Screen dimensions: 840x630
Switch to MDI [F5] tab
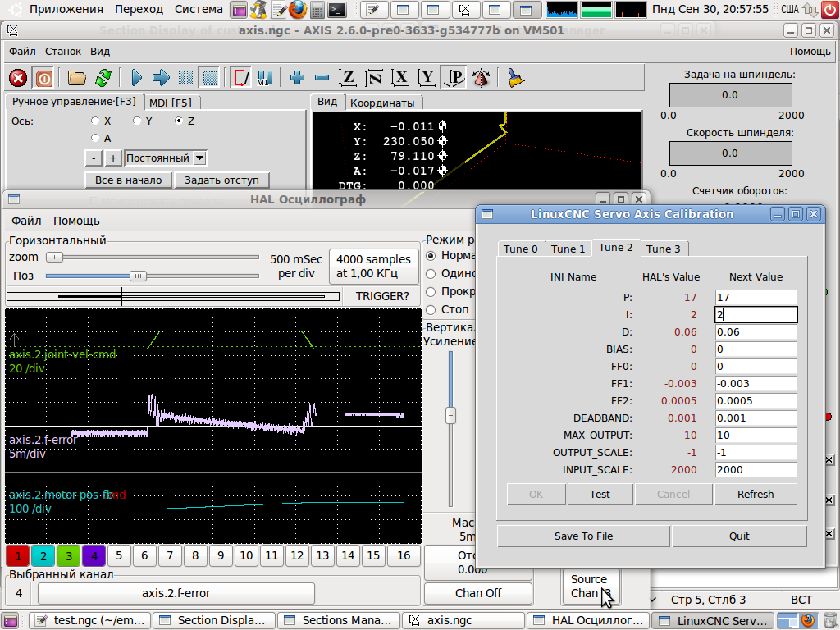click(171, 103)
